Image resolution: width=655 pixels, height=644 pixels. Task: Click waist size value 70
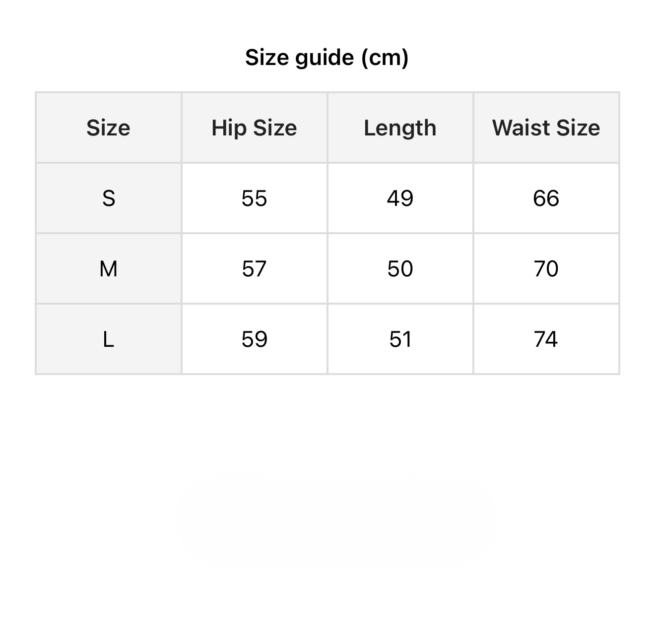[x=546, y=269]
